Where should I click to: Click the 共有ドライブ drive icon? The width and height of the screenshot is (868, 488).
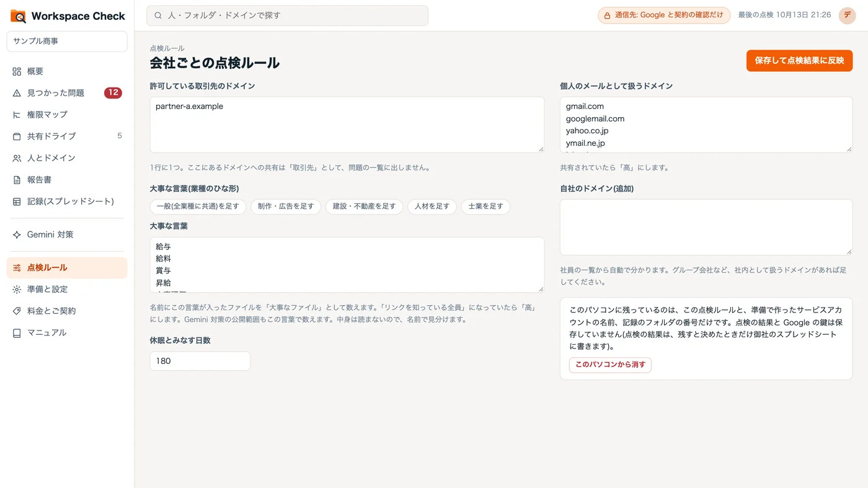point(17,136)
